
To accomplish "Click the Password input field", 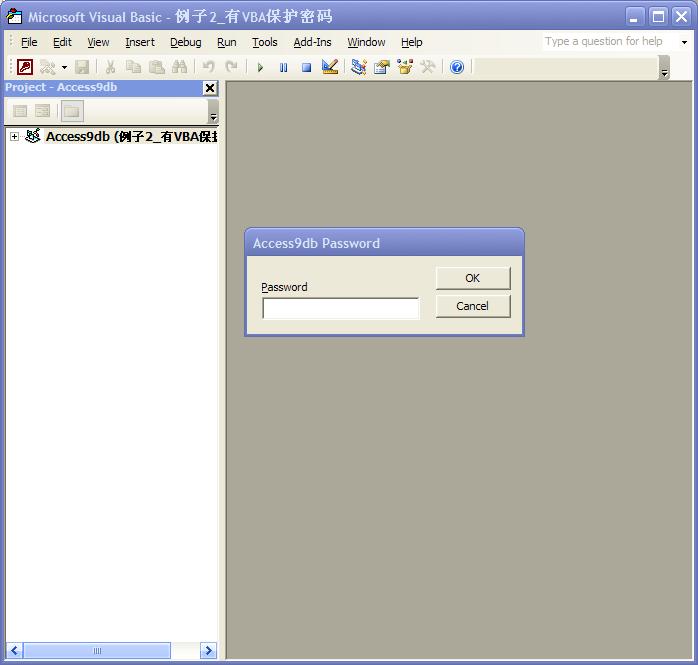I will click(x=341, y=308).
